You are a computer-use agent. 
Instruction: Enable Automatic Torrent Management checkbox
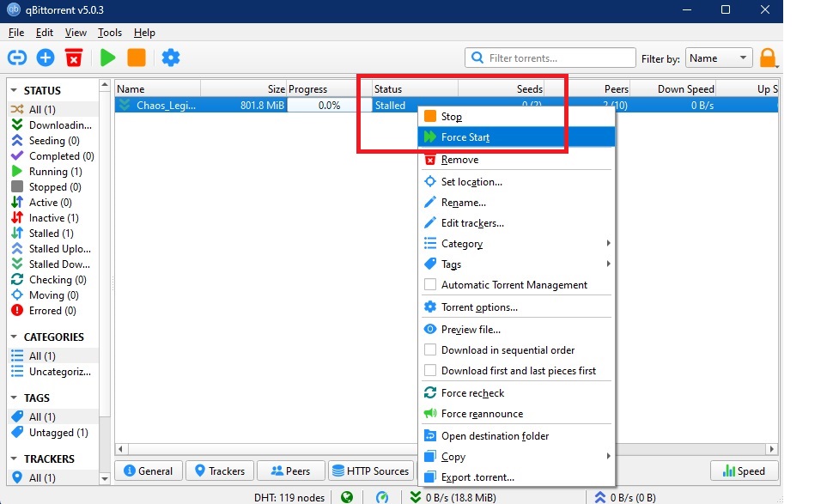pos(430,285)
